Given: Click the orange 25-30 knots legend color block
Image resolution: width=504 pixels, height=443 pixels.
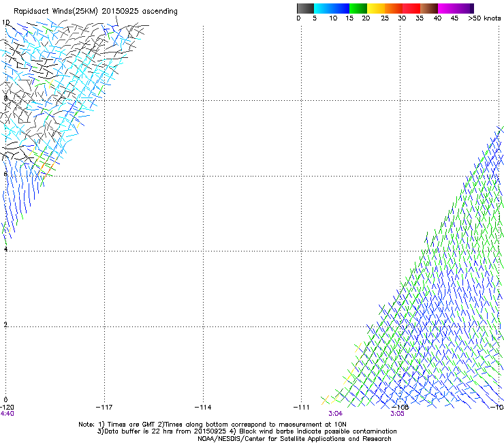Looking at the screenshot, I should coord(394,8).
